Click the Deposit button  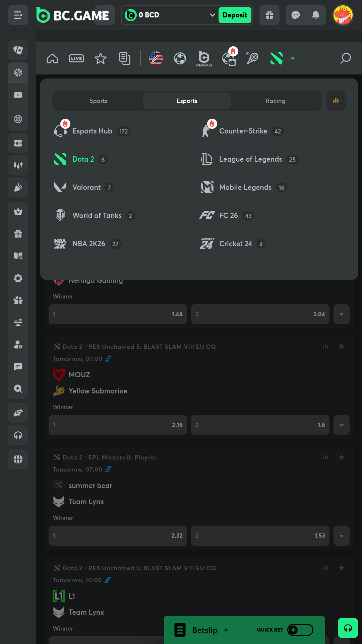pos(235,15)
